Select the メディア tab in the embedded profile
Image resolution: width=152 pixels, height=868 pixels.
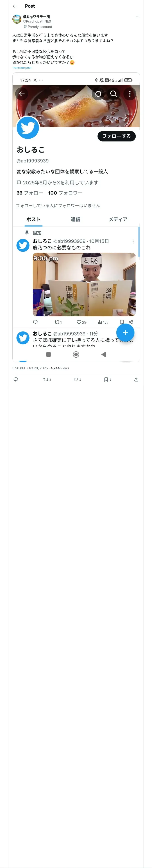click(x=118, y=219)
